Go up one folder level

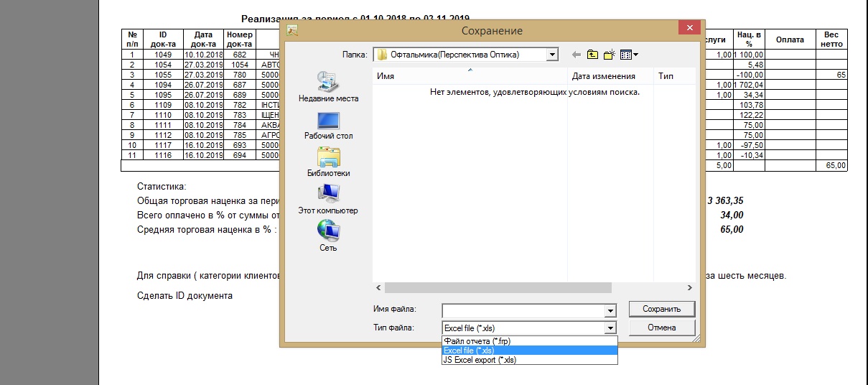click(592, 55)
